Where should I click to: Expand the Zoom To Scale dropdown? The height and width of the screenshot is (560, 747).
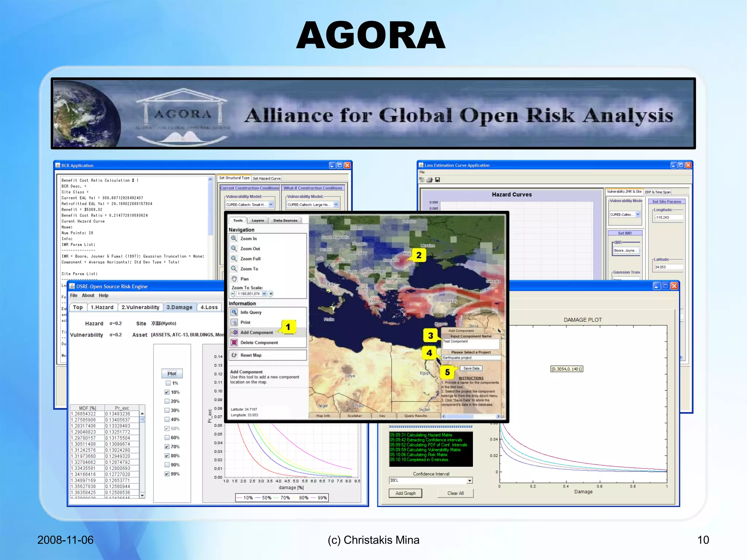click(x=264, y=294)
